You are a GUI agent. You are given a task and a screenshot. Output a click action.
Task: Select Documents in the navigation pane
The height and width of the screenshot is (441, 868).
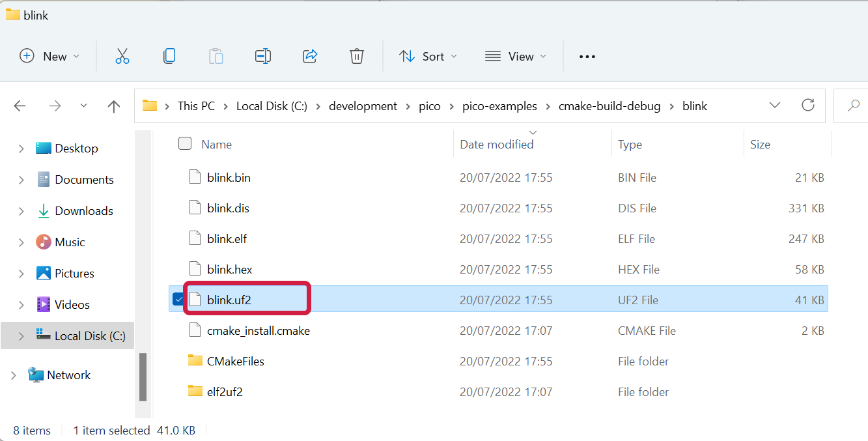click(84, 179)
